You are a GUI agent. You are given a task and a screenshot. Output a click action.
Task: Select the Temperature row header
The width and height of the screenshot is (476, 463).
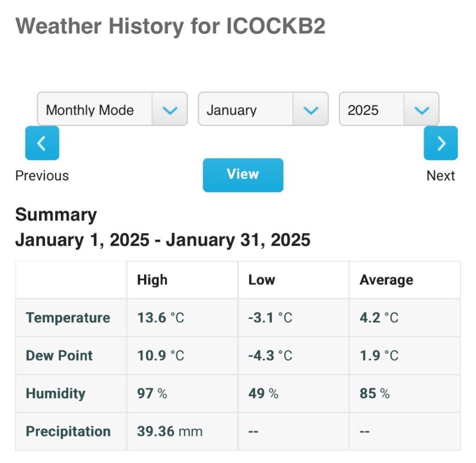pyautogui.click(x=68, y=318)
